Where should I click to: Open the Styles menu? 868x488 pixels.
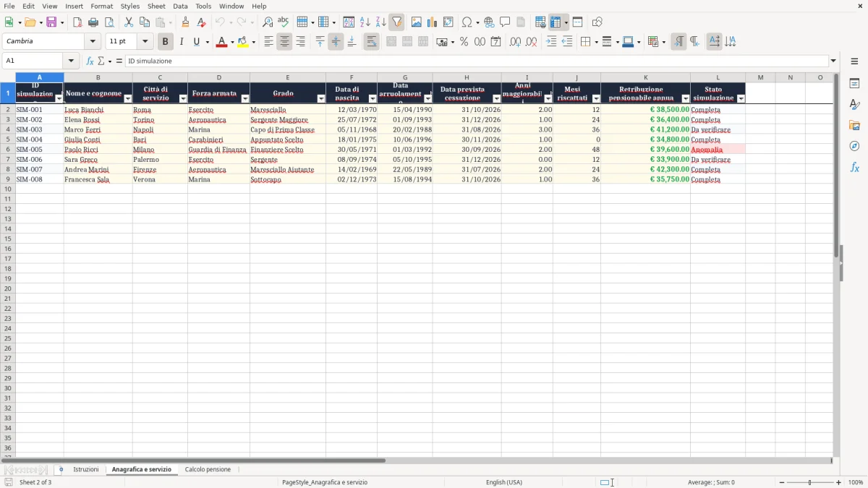(130, 6)
